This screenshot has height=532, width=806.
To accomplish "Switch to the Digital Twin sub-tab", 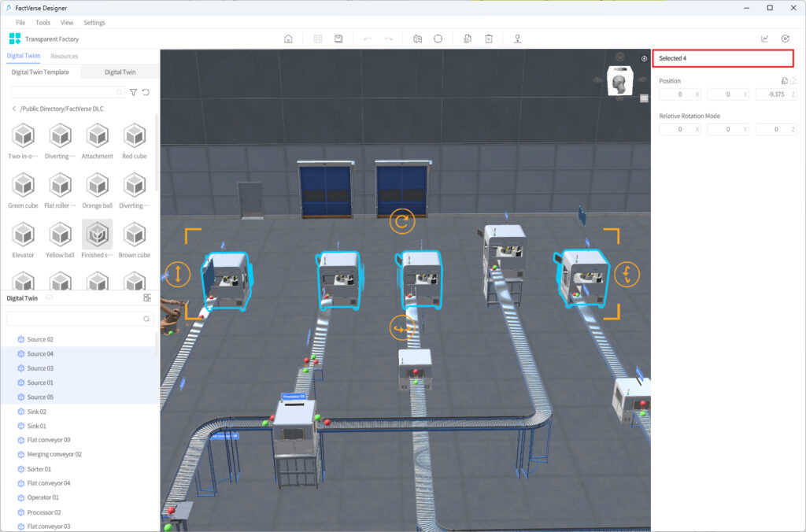I will tap(120, 72).
